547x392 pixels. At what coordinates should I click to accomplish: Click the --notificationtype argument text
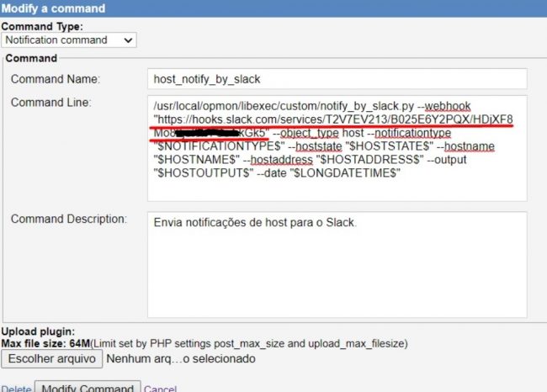(412, 132)
